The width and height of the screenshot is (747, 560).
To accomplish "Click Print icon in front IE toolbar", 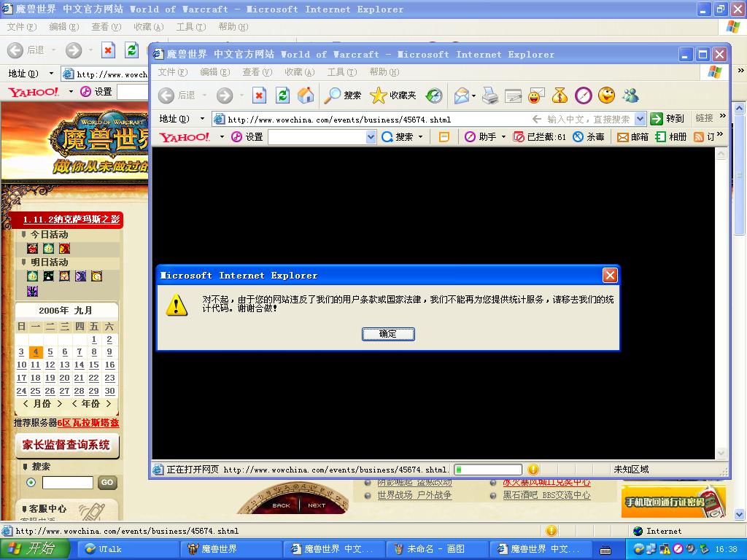I will tap(489, 96).
